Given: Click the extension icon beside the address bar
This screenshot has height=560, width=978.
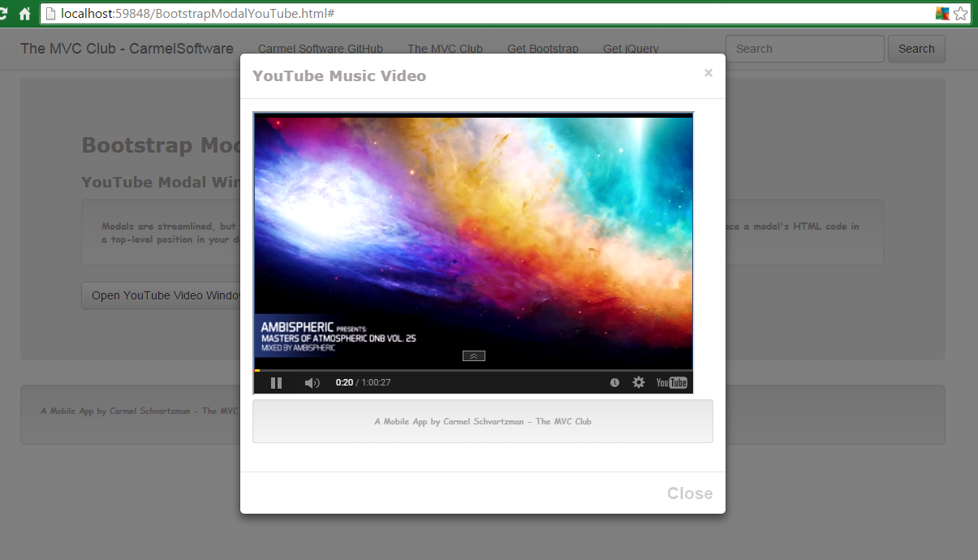Looking at the screenshot, I should tap(941, 13).
